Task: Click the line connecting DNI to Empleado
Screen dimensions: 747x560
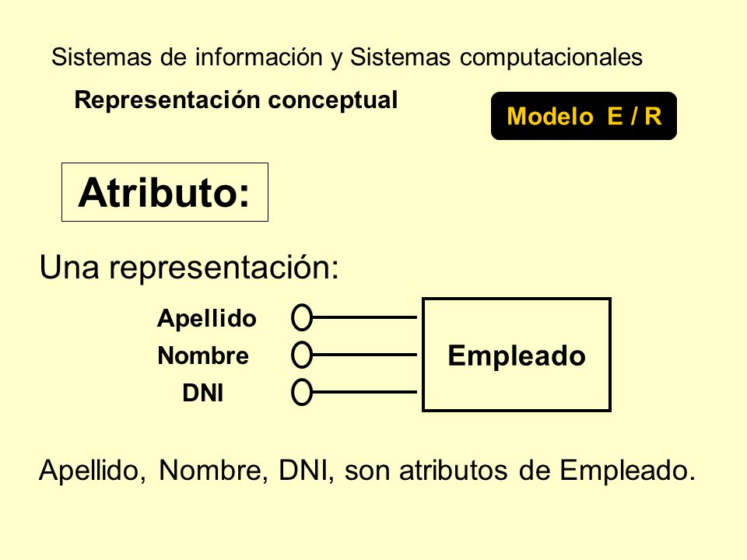Action: click(364, 392)
